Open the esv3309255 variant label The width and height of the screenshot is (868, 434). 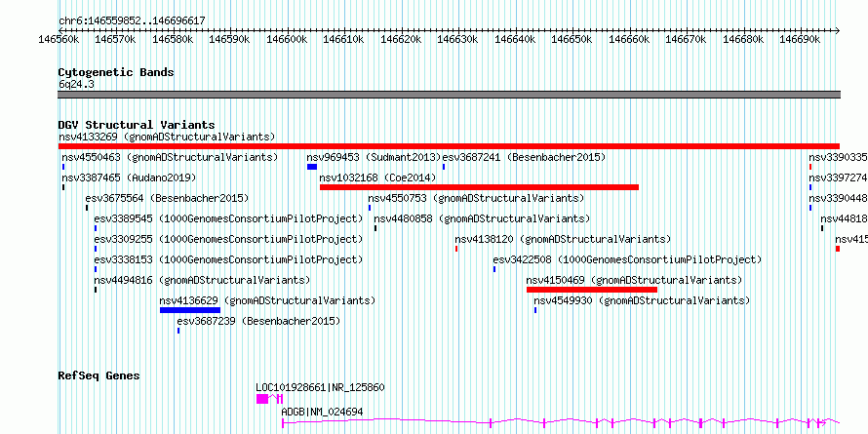point(228,239)
